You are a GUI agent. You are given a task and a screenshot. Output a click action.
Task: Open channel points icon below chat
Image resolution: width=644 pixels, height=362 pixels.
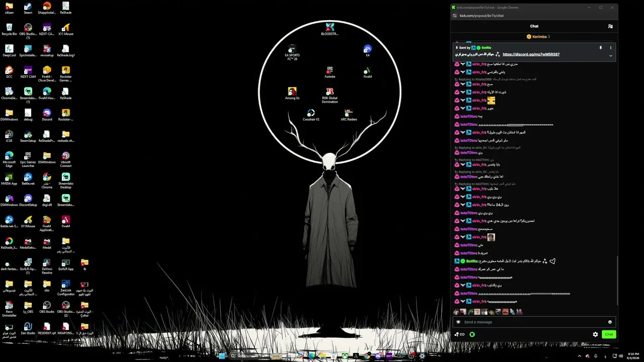pos(459,334)
